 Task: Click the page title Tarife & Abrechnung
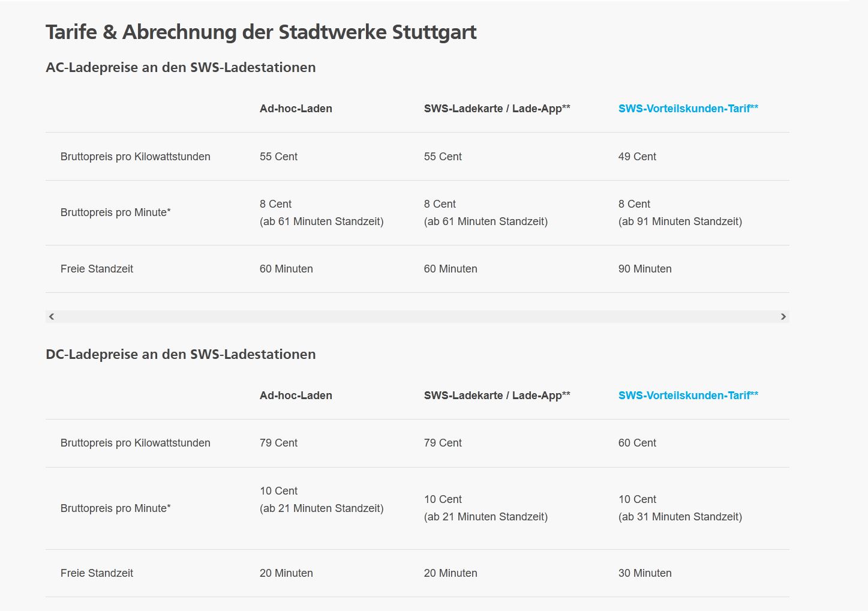[x=261, y=32]
